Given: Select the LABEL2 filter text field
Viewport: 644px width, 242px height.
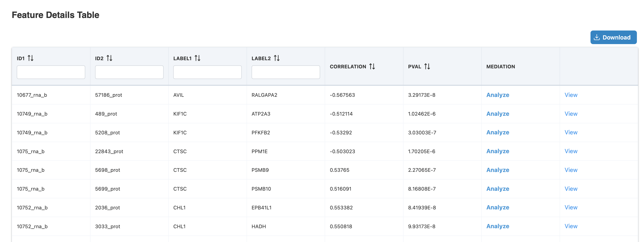Looking at the screenshot, I should 286,72.
